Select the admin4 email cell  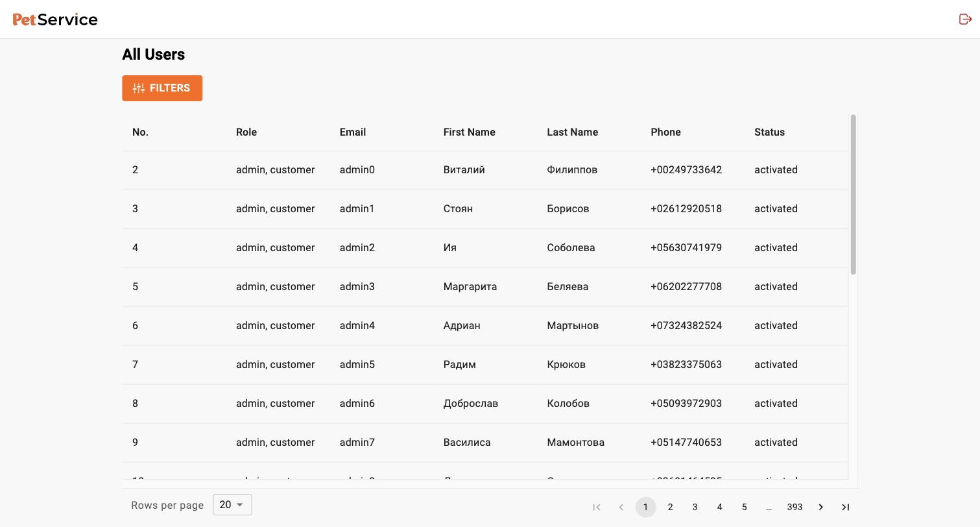point(357,325)
